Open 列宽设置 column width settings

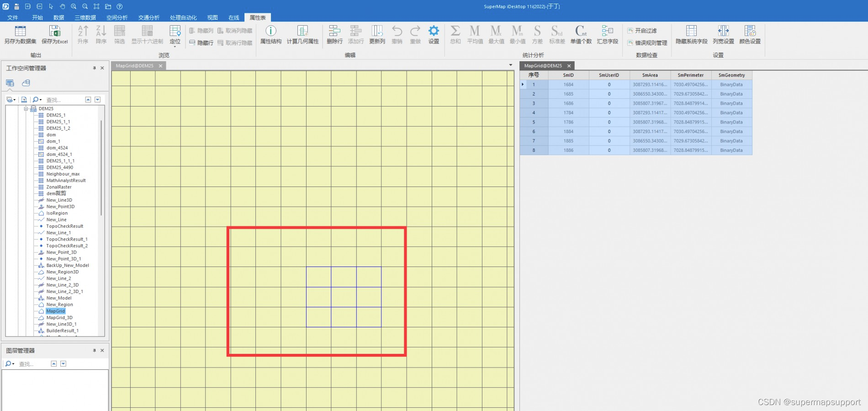coord(723,35)
